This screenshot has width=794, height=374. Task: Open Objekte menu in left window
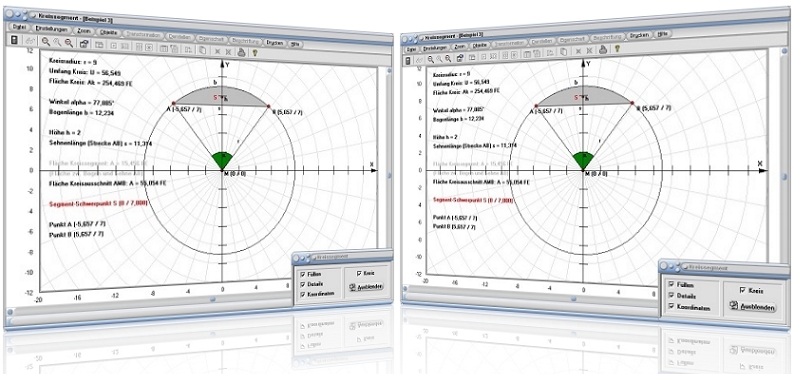click(108, 32)
